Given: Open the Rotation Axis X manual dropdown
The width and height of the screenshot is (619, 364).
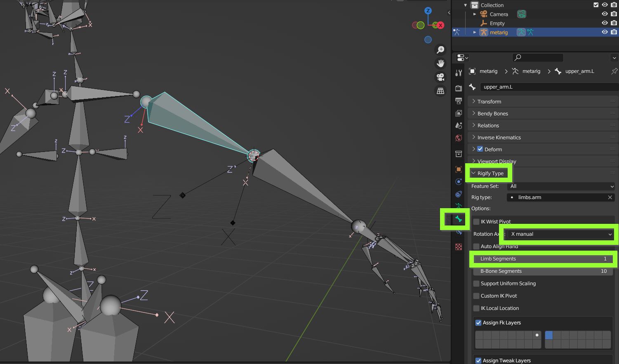Looking at the screenshot, I should click(x=561, y=234).
